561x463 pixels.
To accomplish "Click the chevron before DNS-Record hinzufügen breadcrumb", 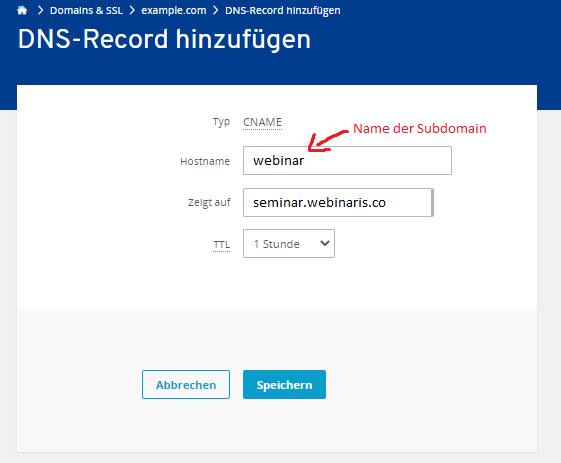I will (215, 10).
